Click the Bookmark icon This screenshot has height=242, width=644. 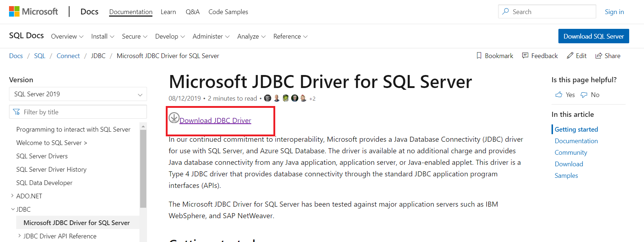(x=479, y=56)
